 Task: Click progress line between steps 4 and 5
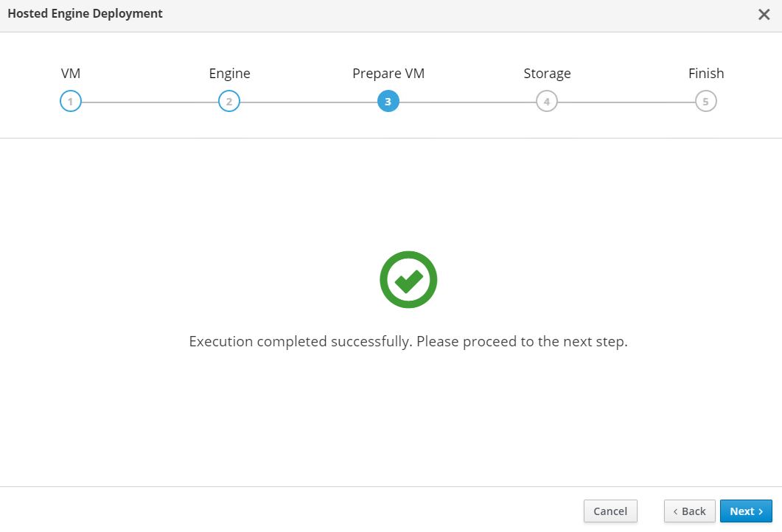pos(626,102)
